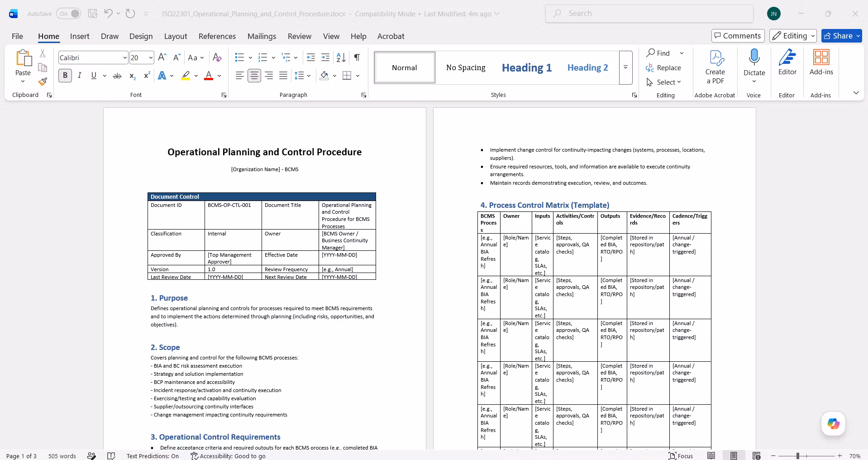
Task: Click the Format Painter brush icon
Action: 43,81
